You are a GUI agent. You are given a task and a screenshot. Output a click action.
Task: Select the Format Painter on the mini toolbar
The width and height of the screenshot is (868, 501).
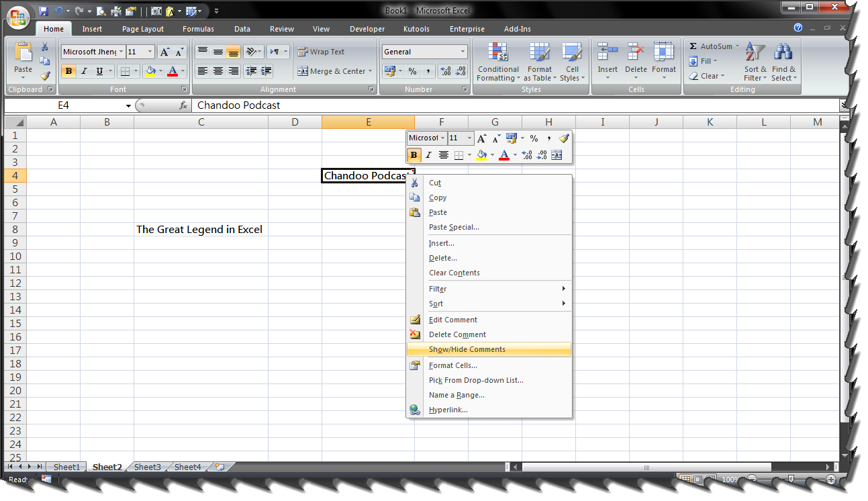[563, 138]
